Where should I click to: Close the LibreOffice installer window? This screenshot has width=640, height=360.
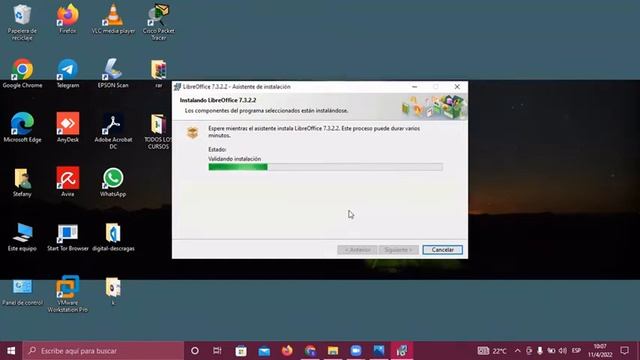point(457,87)
